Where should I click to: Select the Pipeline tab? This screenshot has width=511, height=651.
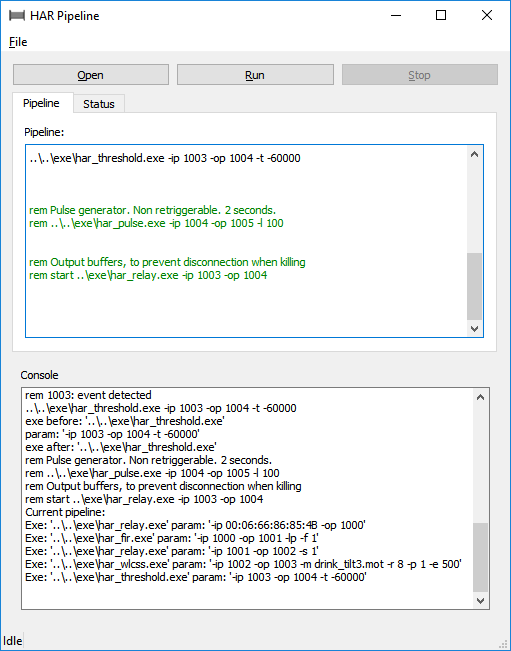(x=41, y=103)
